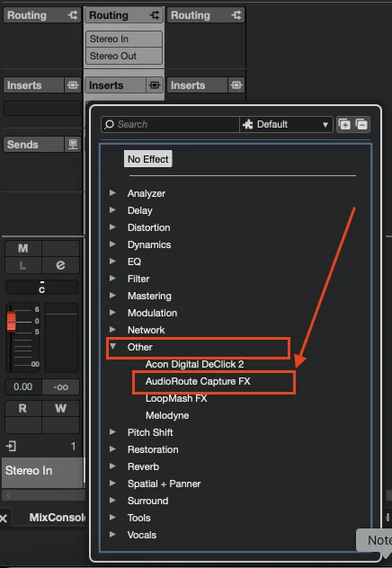Mute the channel with the M button
392x568 pixels.
click(23, 248)
